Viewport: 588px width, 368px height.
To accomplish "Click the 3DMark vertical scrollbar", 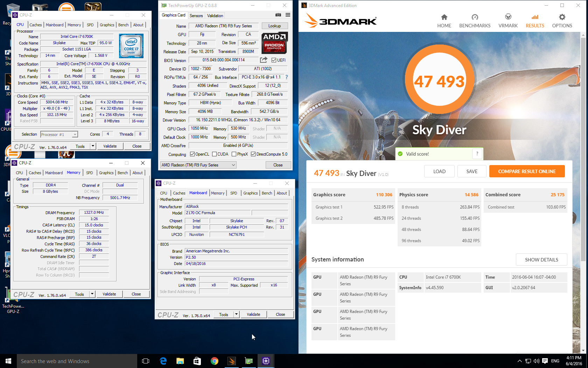I will tap(583, 149).
